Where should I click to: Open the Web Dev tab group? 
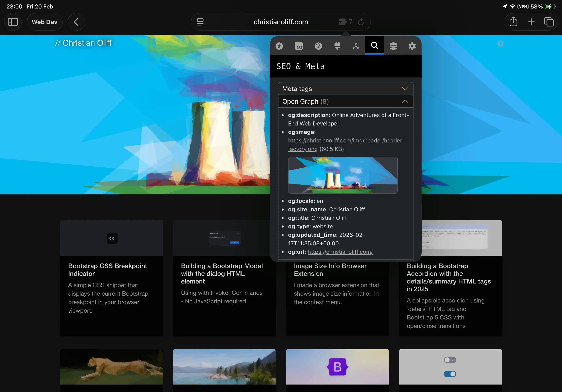[x=45, y=22]
